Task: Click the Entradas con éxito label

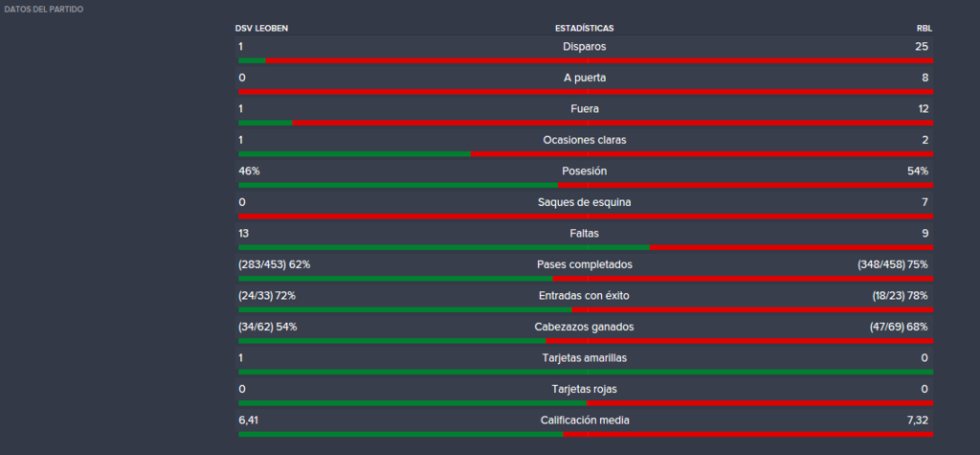Action: pos(585,295)
